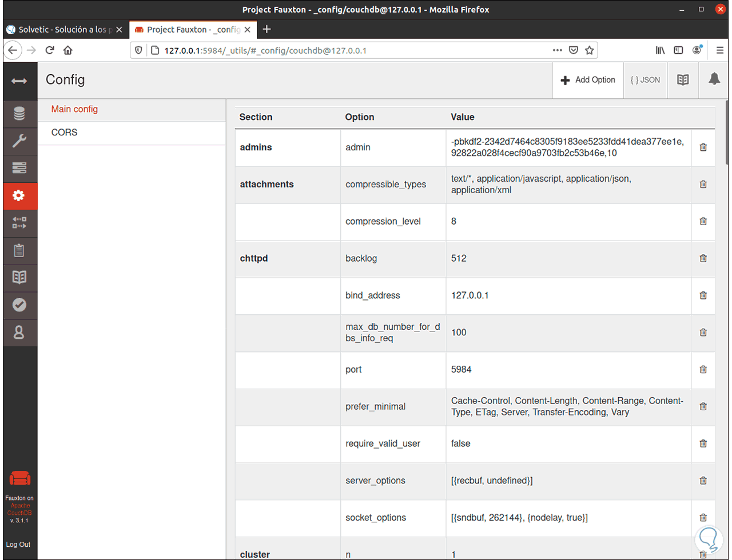The height and width of the screenshot is (560, 732).
Task: Show notifications with the bell icon
Action: coord(714,79)
